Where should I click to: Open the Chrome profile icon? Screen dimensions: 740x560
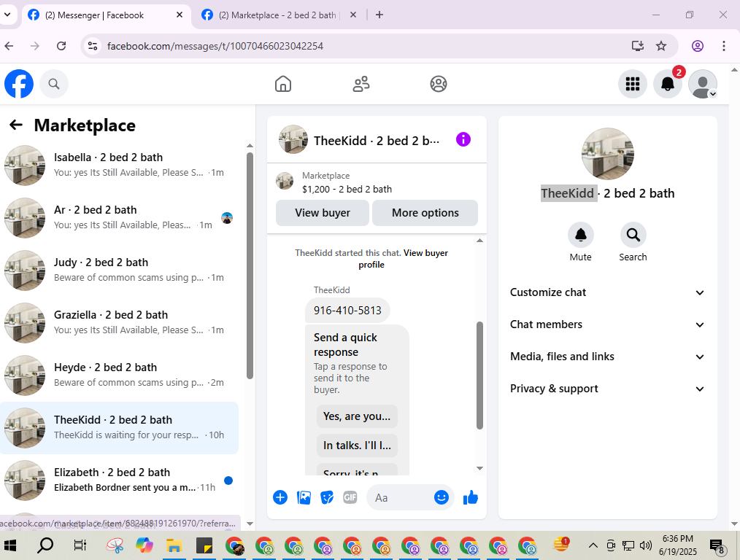[698, 46]
